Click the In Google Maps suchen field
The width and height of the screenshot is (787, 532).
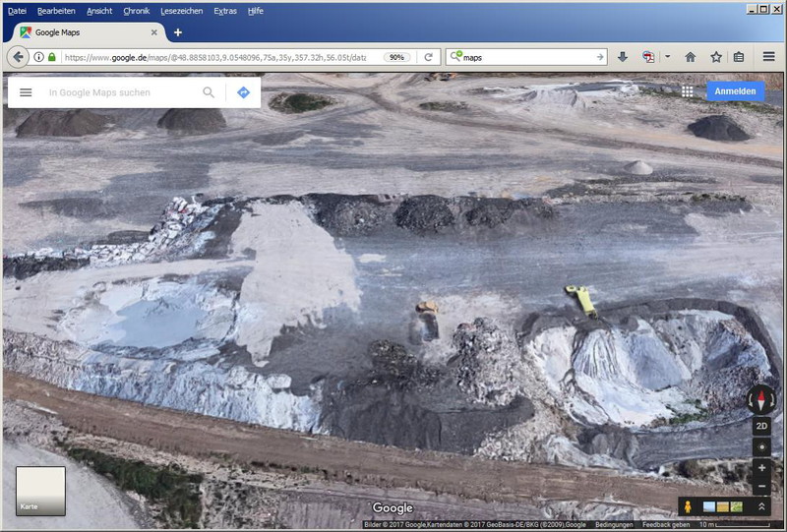click(x=118, y=92)
